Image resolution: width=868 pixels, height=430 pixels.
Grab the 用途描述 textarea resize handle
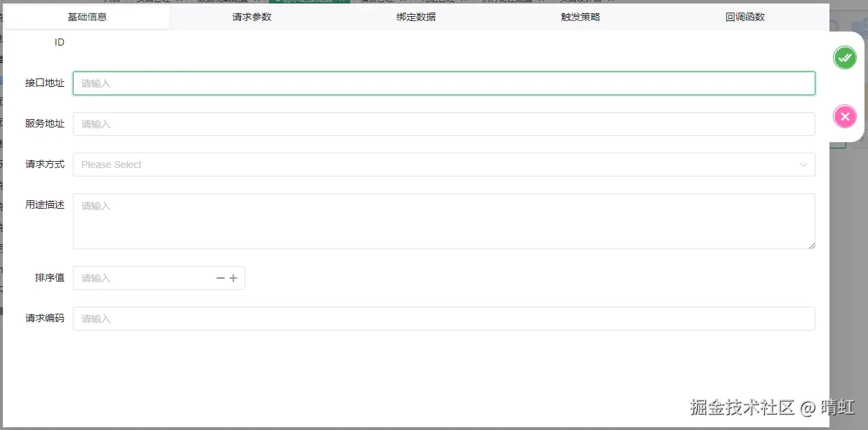click(812, 245)
